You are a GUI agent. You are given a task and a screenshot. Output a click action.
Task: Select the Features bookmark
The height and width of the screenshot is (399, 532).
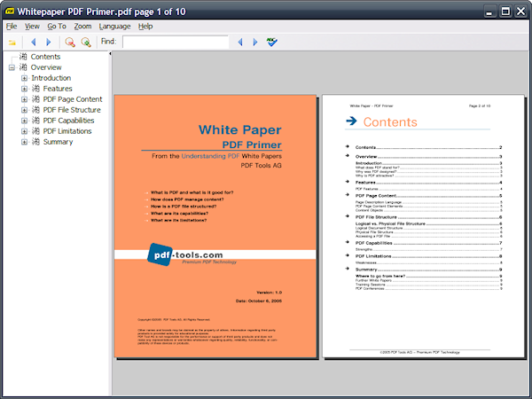pos(58,89)
